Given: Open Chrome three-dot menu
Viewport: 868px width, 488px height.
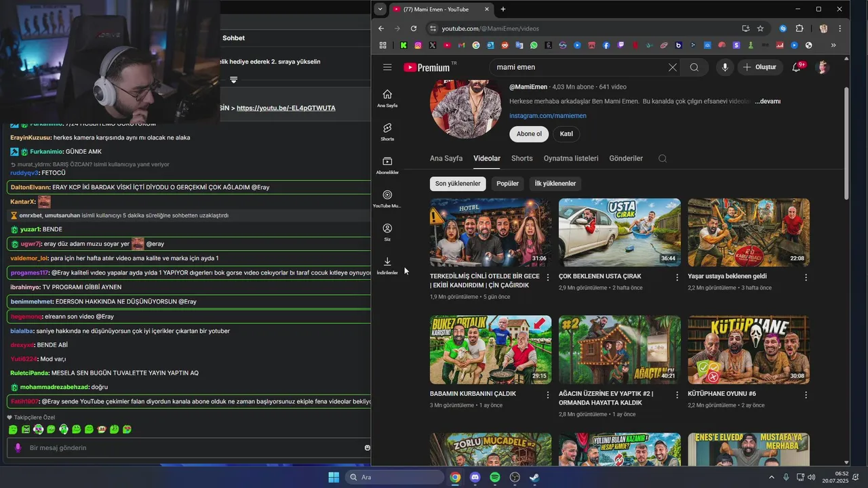Looking at the screenshot, I should pyautogui.click(x=840, y=28).
